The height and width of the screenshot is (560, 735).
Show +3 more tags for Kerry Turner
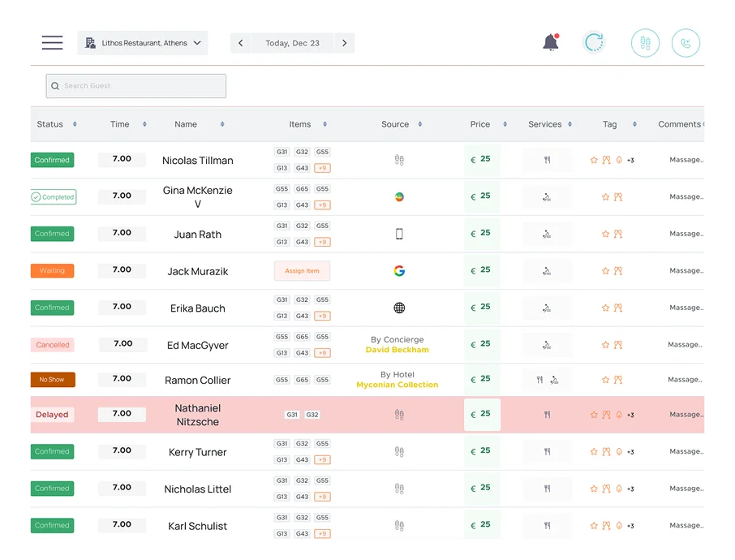[630, 452]
